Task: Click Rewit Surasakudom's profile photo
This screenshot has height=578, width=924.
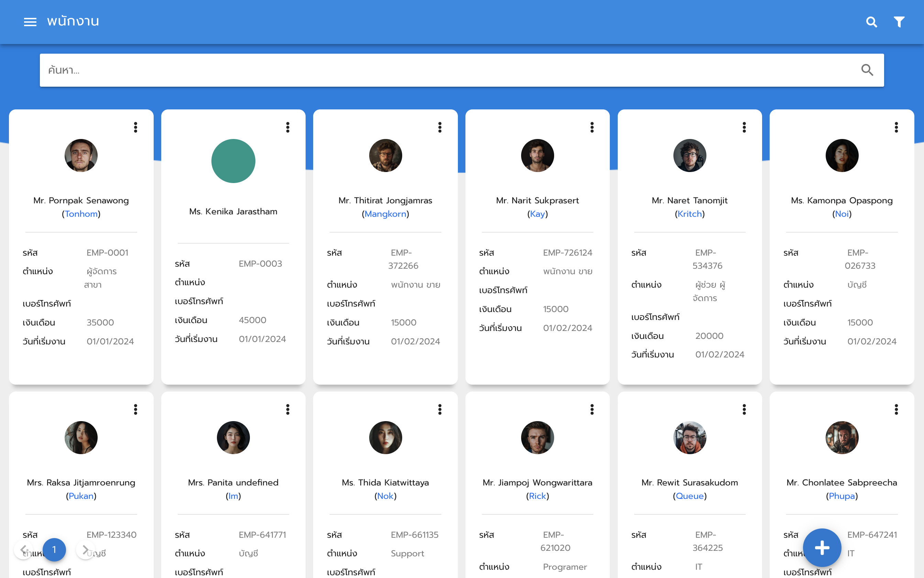Action: (x=690, y=438)
